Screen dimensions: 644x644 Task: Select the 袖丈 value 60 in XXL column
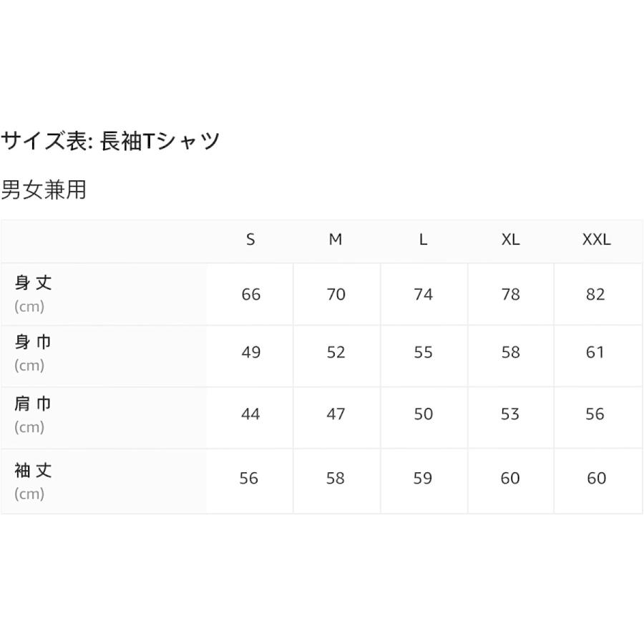[596, 478]
